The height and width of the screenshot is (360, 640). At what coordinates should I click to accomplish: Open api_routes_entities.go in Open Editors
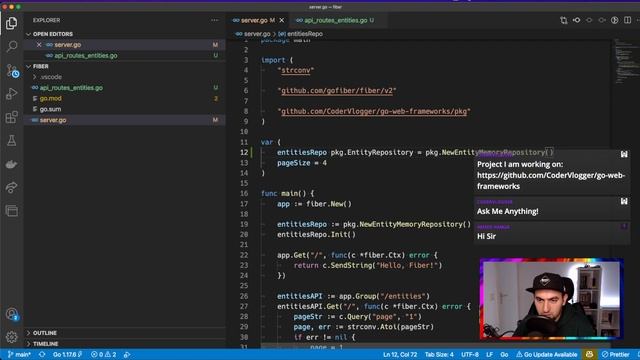(x=124, y=56)
